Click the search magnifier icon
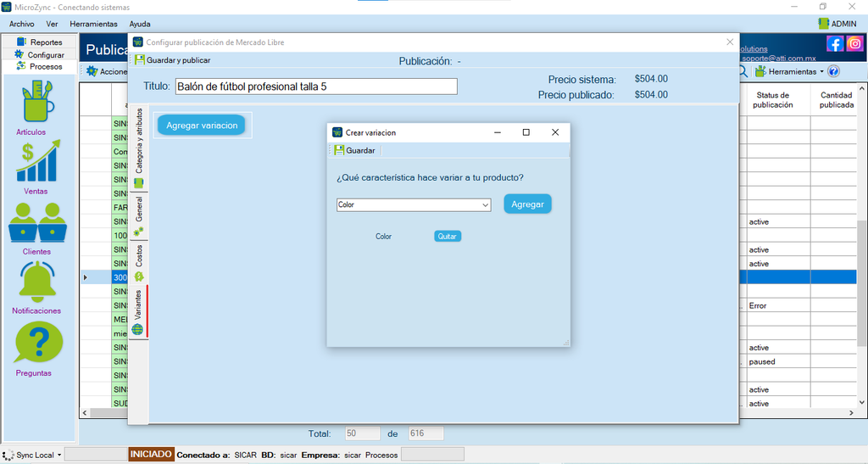Image resolution: width=868 pixels, height=464 pixels. point(743,71)
